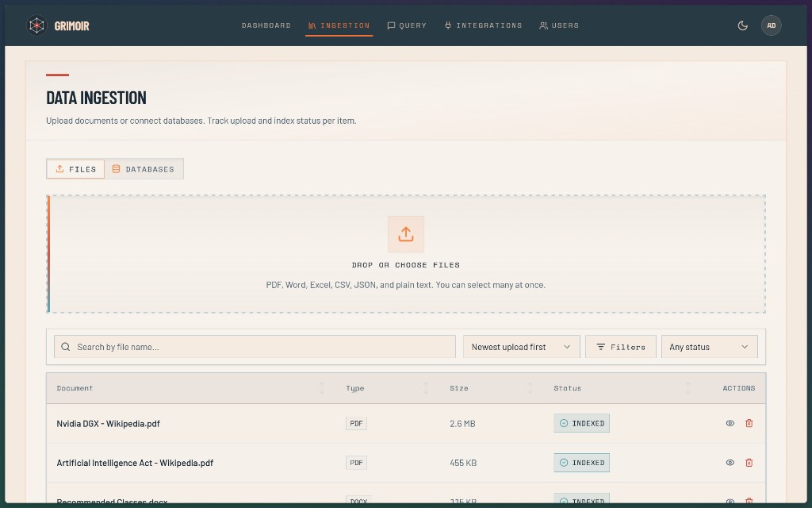Switch to the Files tab
This screenshot has width=812, height=508.
click(75, 169)
